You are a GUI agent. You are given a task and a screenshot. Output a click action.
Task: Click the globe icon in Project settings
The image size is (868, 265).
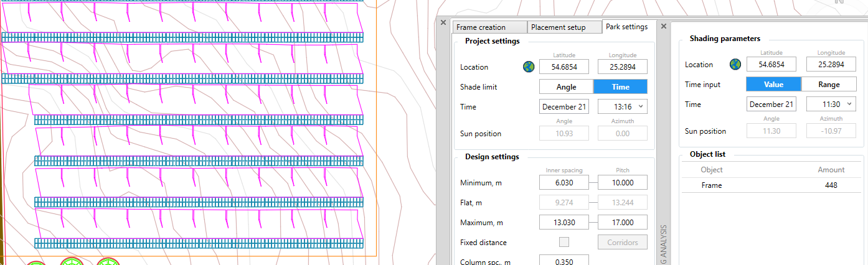[x=529, y=67]
